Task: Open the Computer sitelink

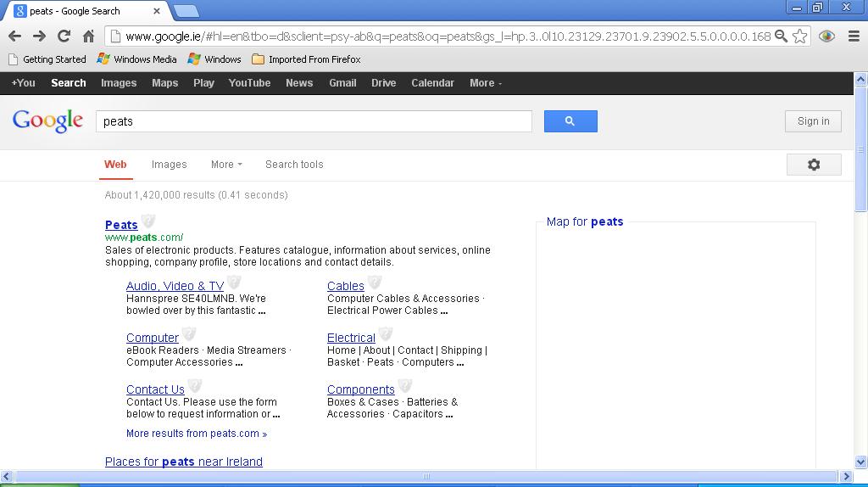Action: pos(153,338)
